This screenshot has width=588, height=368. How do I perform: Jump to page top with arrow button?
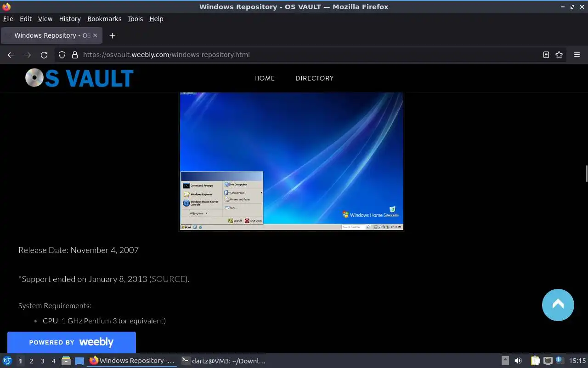point(558,305)
